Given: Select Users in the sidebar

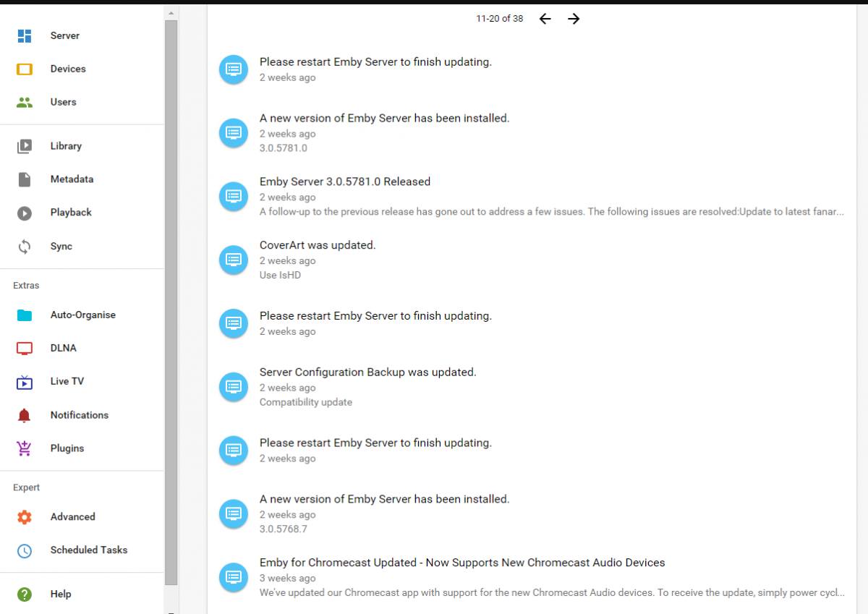Looking at the screenshot, I should click(x=64, y=102).
